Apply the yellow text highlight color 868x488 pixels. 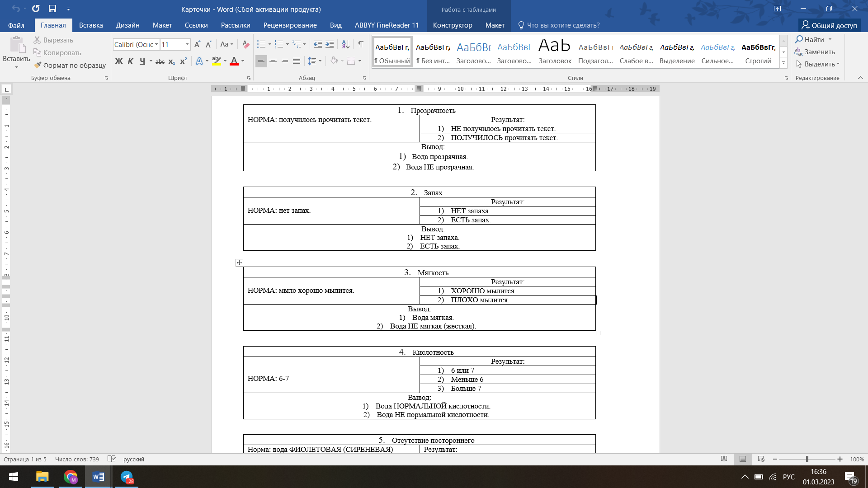(x=217, y=61)
